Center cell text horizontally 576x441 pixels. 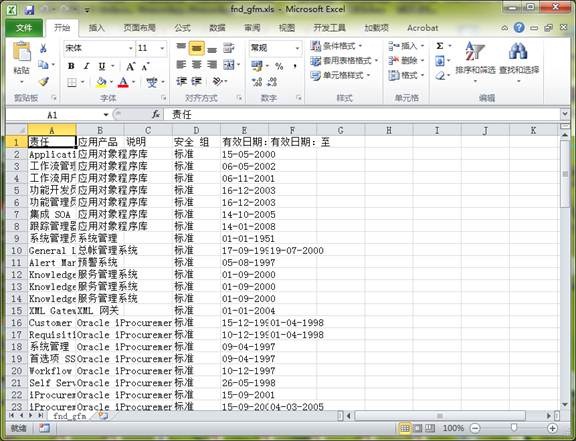[197, 65]
